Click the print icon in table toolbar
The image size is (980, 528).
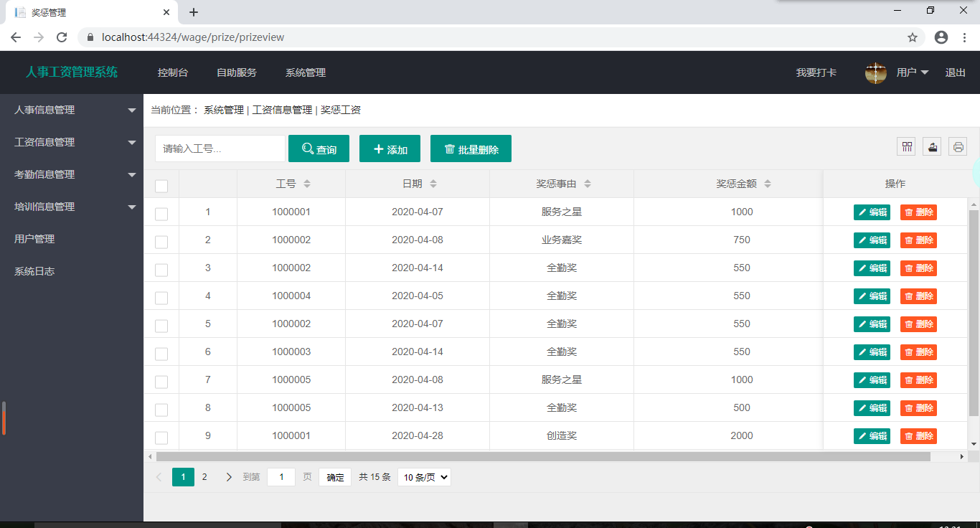tap(958, 147)
